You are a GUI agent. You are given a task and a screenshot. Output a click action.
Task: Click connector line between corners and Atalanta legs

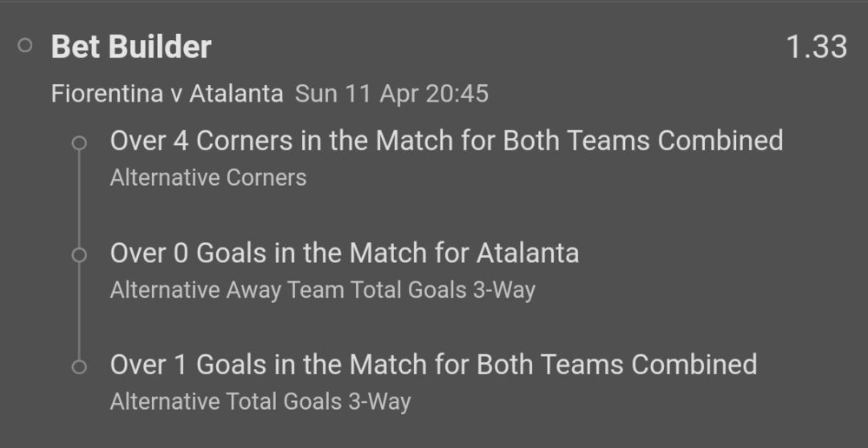pos(80,200)
